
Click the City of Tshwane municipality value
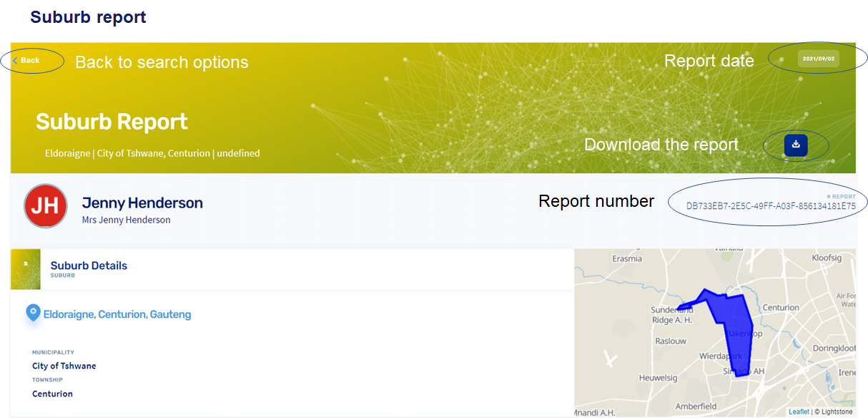click(64, 366)
